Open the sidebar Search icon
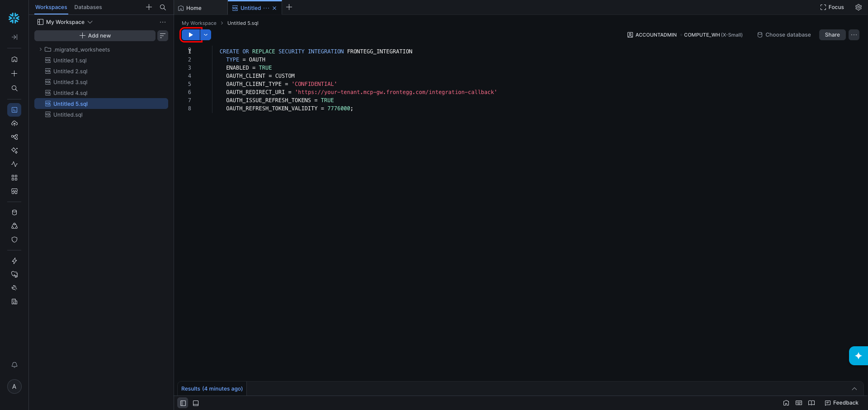The image size is (868, 410). [14, 89]
